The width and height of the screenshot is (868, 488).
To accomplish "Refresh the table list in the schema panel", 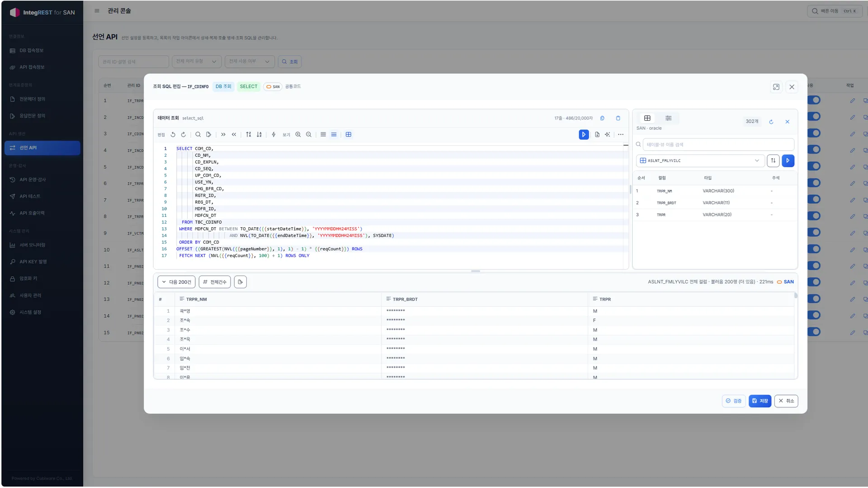I will [771, 122].
